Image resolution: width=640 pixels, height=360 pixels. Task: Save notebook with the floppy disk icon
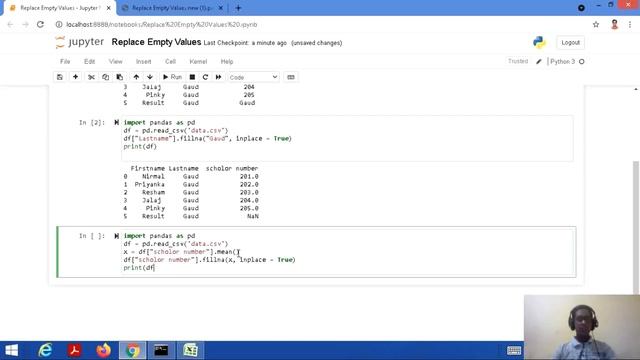(x=60, y=77)
